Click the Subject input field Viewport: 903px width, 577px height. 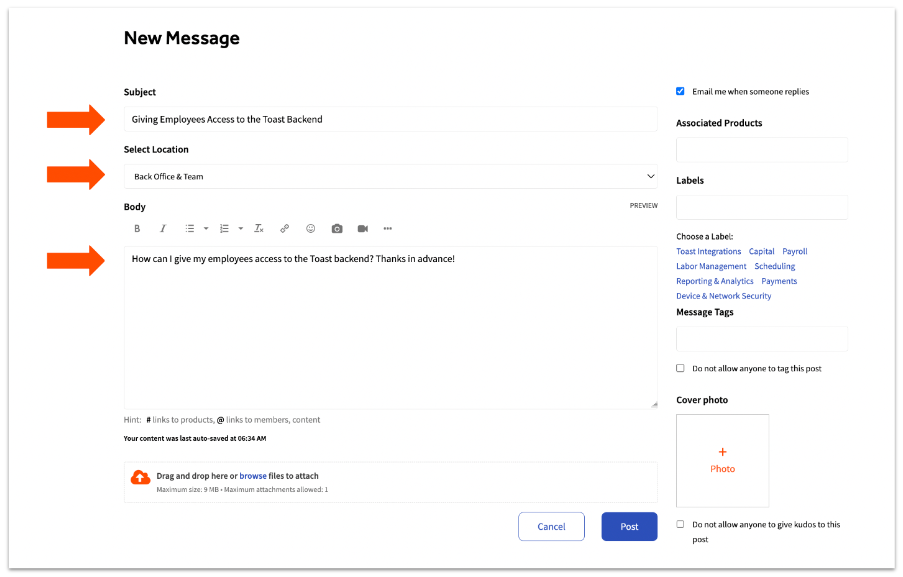click(x=390, y=119)
